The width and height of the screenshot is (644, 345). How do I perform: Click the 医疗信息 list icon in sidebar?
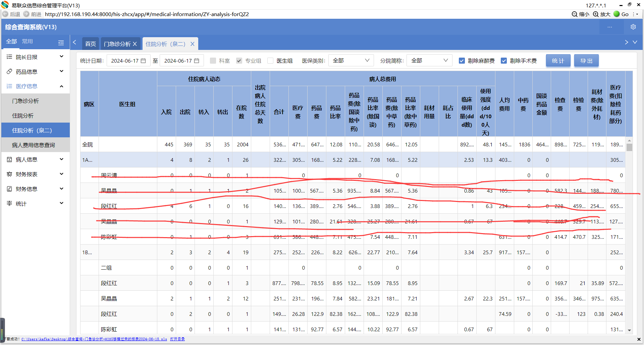[x=9, y=86]
